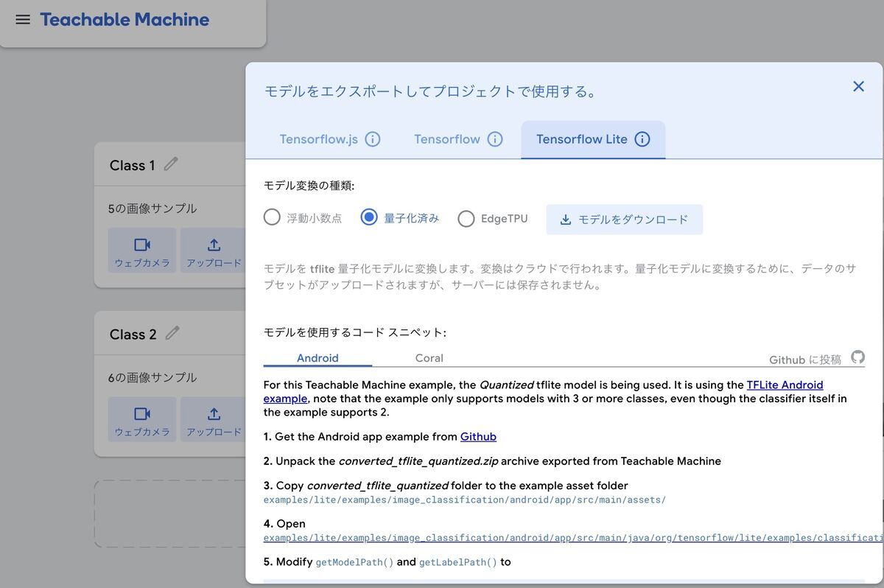Viewport: 884px width, 588px height.
Task: Click the Github に投稿 link
Action: (x=804, y=360)
